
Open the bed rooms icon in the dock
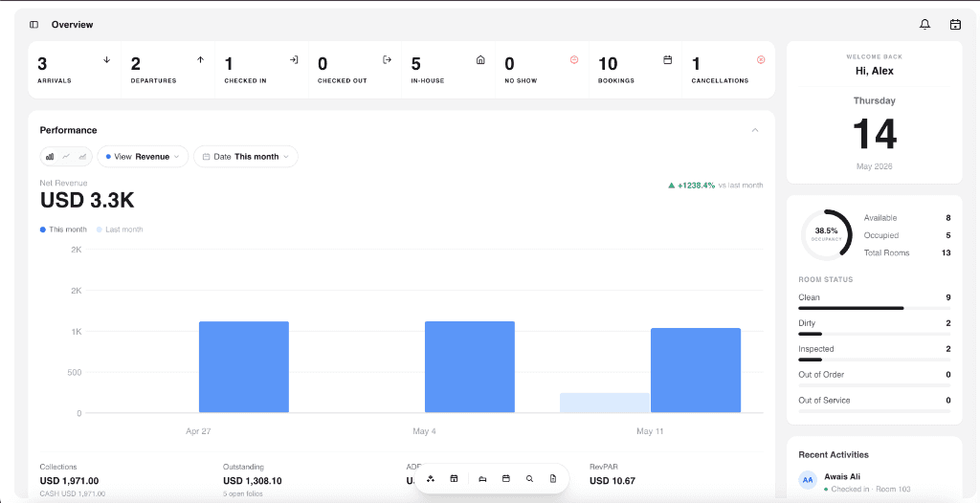[482, 479]
